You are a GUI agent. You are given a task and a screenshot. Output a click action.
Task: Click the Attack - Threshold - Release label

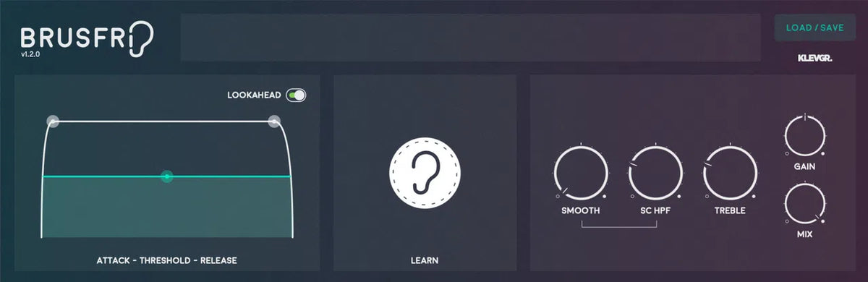tap(167, 260)
